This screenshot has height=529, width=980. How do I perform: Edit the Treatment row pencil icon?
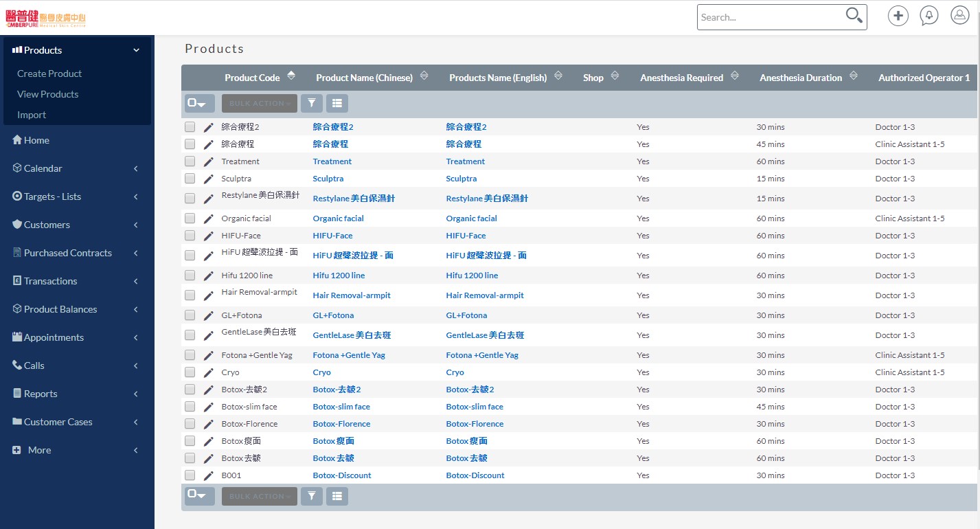(x=209, y=161)
